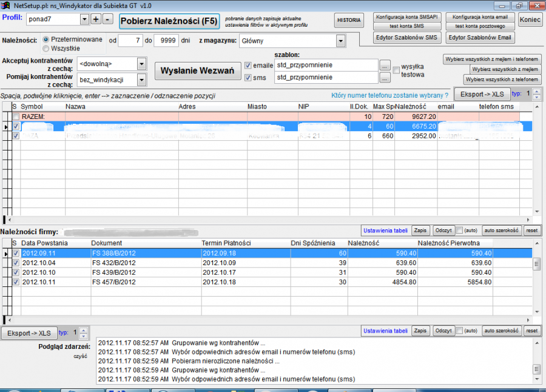This screenshot has height=392, width=546.
Task: Increase typ value beside bottom Eksport XLS
Action: point(83,330)
